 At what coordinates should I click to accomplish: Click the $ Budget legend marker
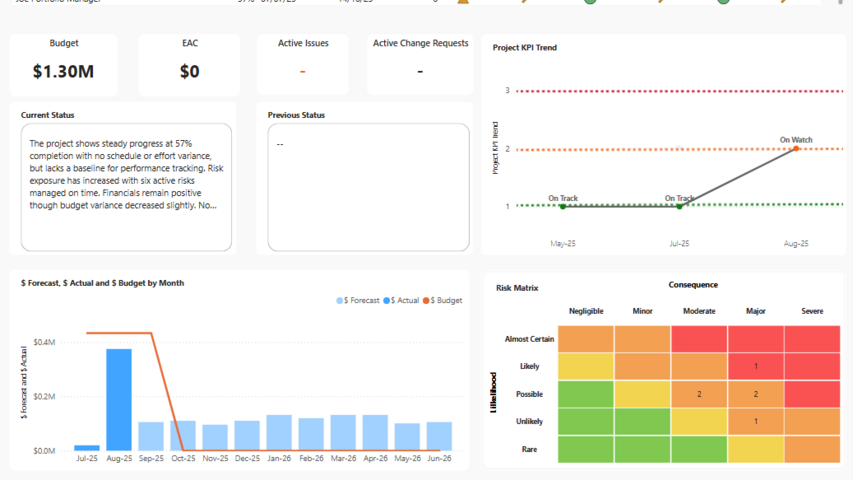click(x=427, y=300)
